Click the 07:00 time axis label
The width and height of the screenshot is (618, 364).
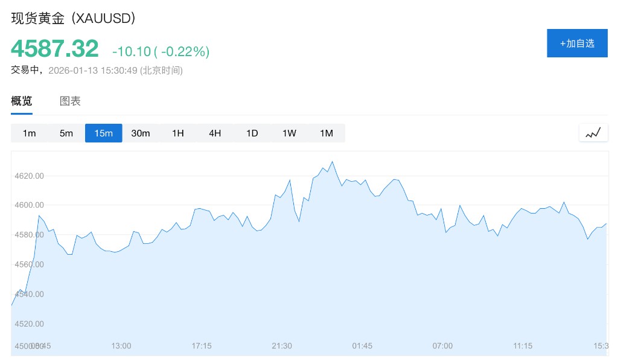[x=442, y=346]
